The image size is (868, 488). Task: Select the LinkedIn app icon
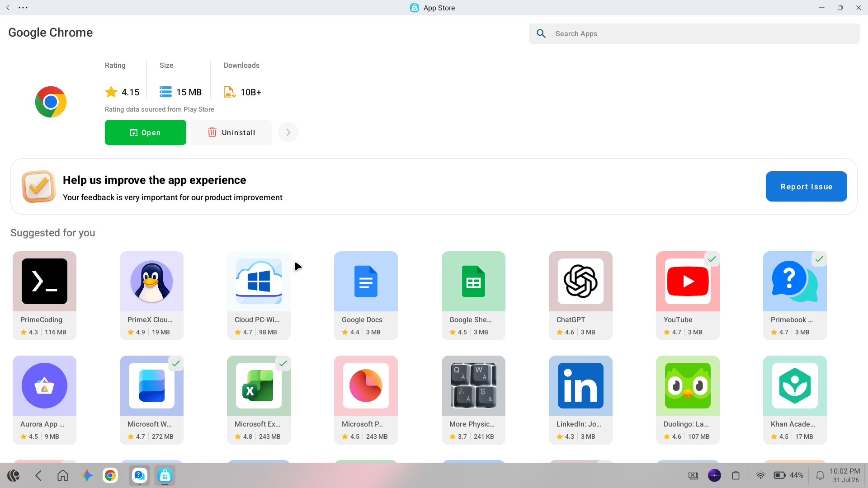580,385
